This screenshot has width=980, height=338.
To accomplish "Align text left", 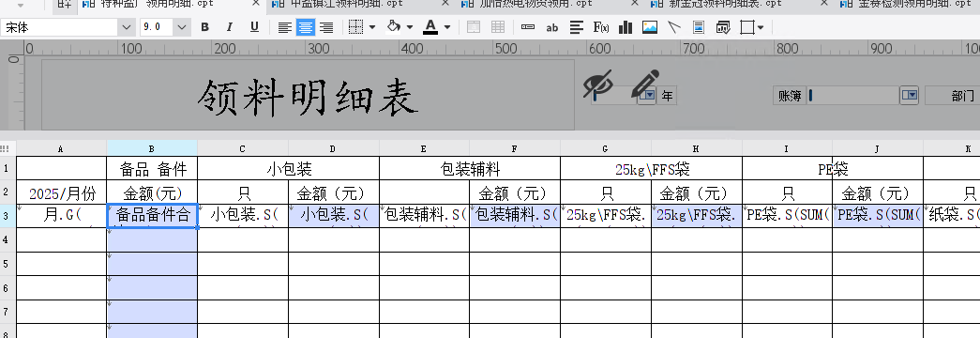I will pos(285,27).
